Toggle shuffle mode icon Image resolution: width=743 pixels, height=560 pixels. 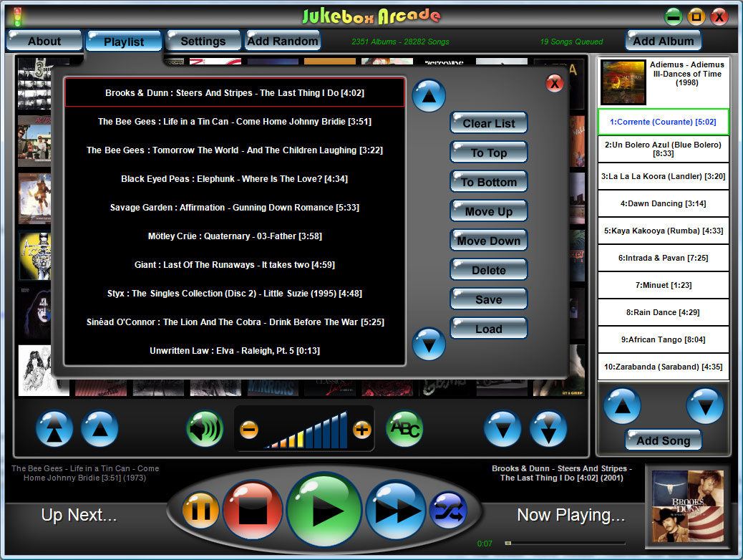pos(448,510)
